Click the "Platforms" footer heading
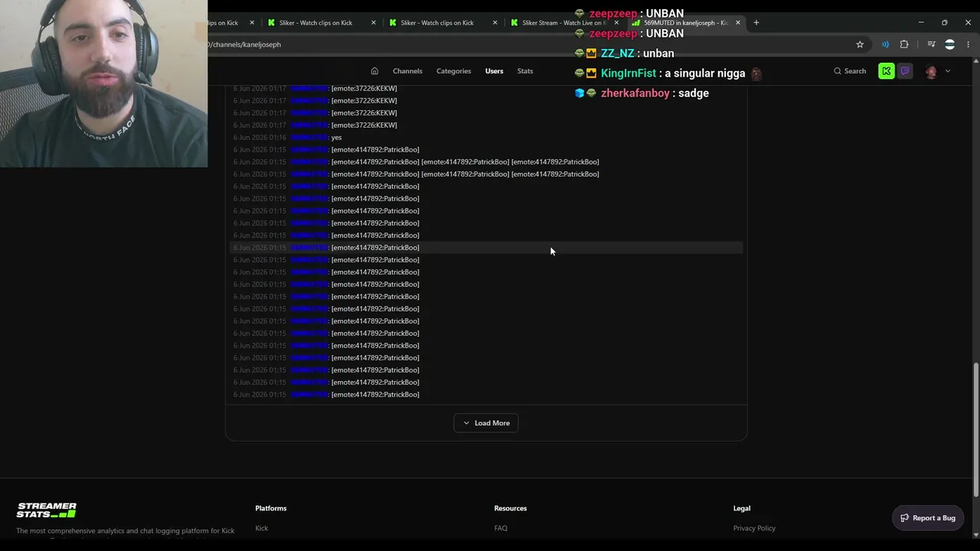 coord(271,508)
